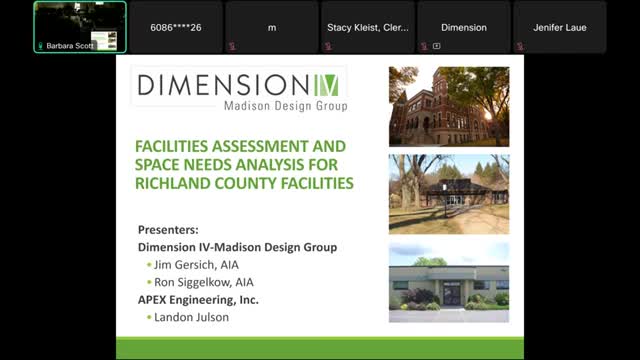Click screen share icon on Dimension tile
Screen dimensions: 640x360
tap(436, 46)
